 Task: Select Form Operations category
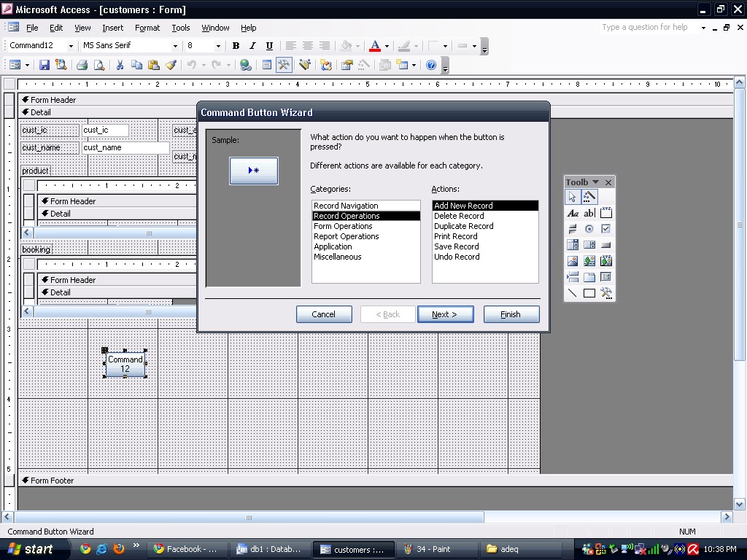point(366,226)
